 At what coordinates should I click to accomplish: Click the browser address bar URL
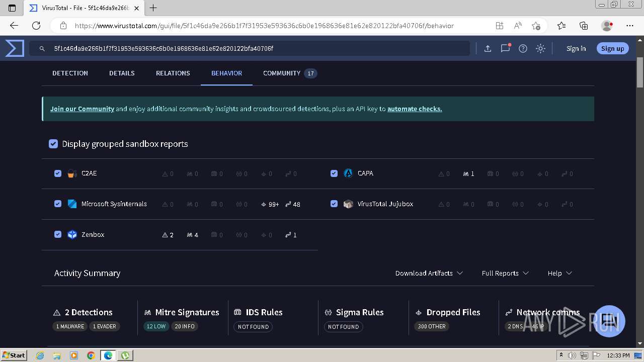click(x=264, y=26)
